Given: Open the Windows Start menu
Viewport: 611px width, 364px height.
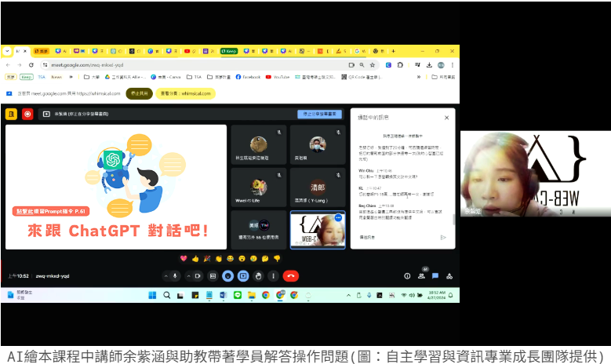Looking at the screenshot, I should click(x=152, y=296).
